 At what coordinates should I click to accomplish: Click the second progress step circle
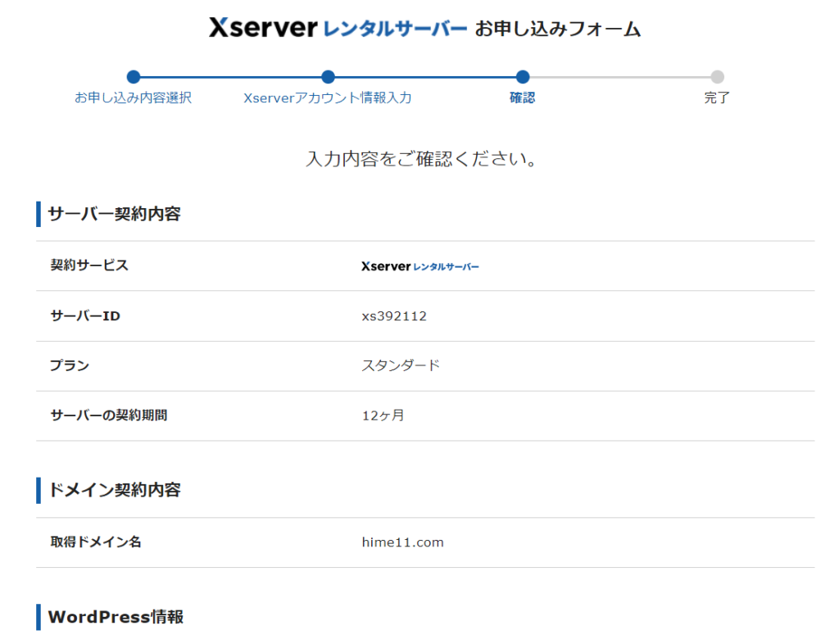point(328,77)
